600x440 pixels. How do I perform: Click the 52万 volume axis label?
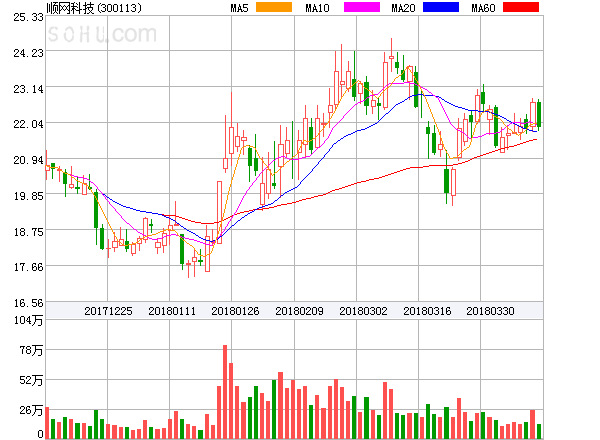click(31, 380)
